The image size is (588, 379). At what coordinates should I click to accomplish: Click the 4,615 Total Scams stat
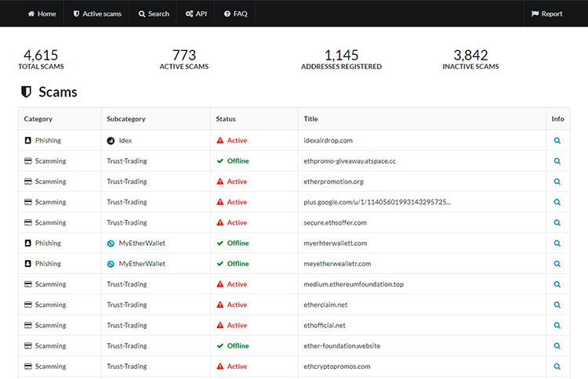pyautogui.click(x=41, y=60)
